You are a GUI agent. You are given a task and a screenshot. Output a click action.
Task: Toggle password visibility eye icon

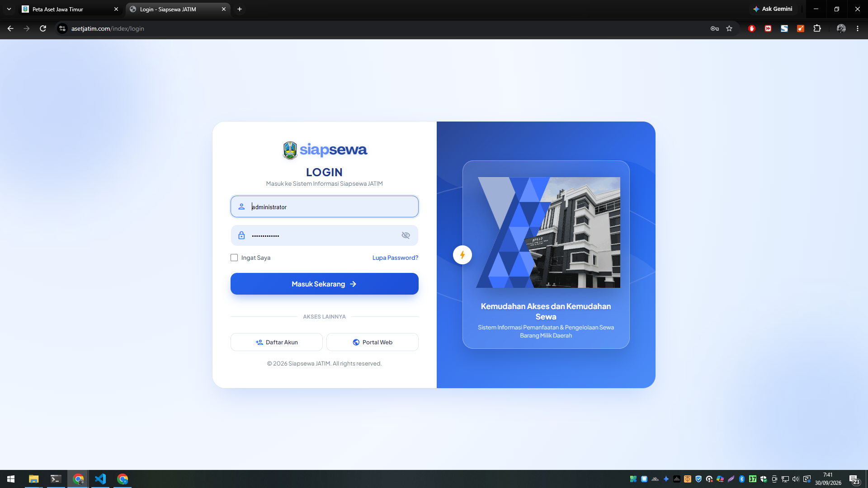[406, 235]
